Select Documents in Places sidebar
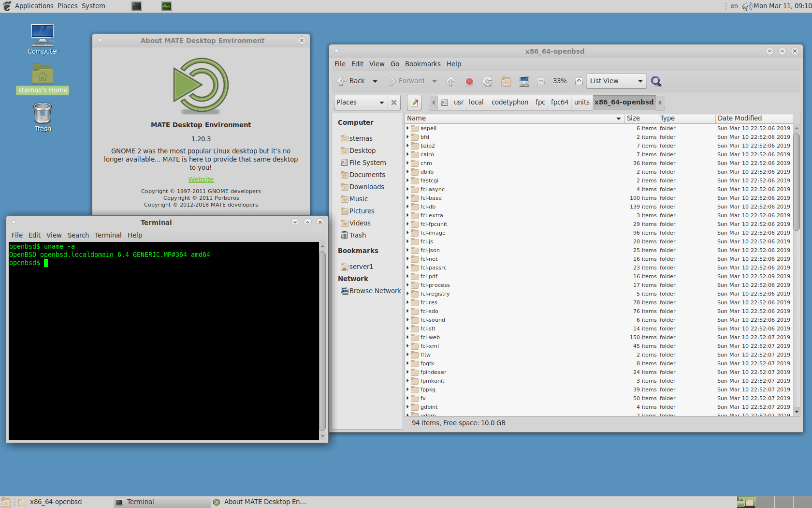Screen dimensions: 812x508 [x=362, y=175]
